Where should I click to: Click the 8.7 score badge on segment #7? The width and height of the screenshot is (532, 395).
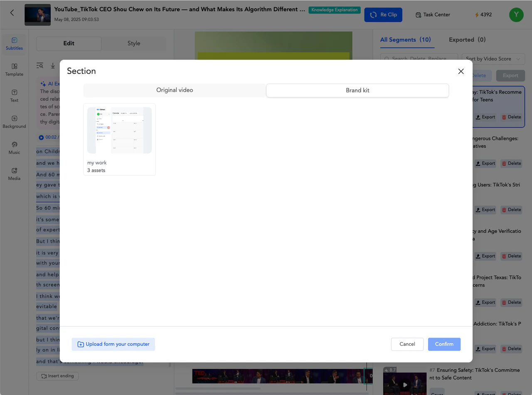[390, 370]
